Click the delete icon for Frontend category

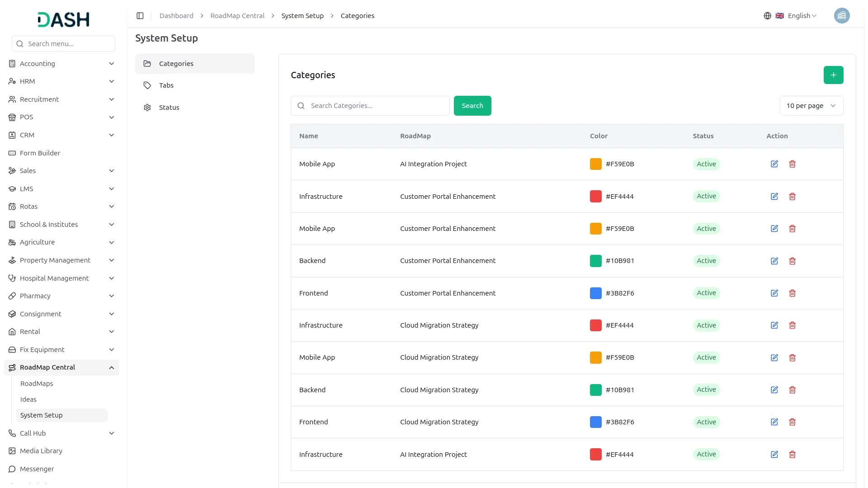coord(792,293)
